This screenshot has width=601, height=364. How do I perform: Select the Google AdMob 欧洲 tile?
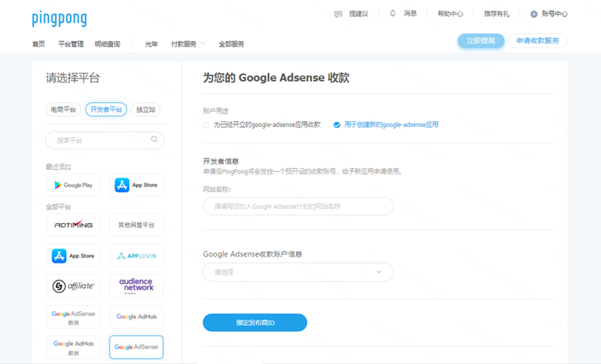(x=73, y=347)
